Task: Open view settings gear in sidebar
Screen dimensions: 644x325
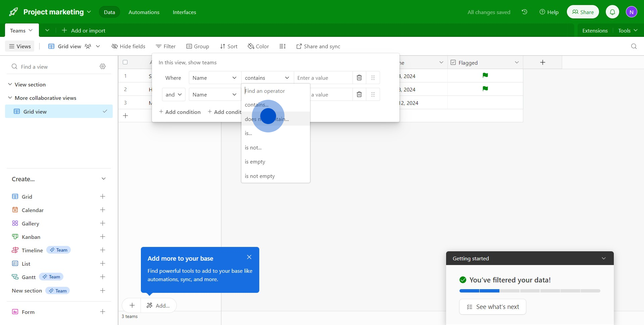Action: click(x=103, y=67)
